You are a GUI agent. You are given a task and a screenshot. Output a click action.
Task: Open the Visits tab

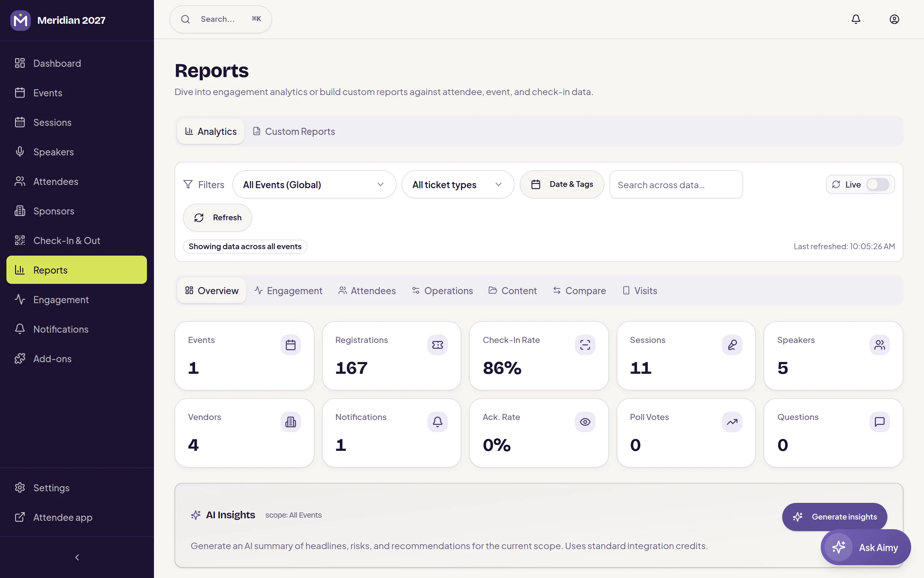tap(640, 291)
